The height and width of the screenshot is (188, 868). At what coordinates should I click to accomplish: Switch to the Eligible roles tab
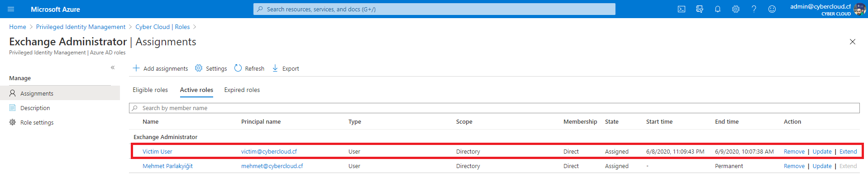click(x=150, y=90)
